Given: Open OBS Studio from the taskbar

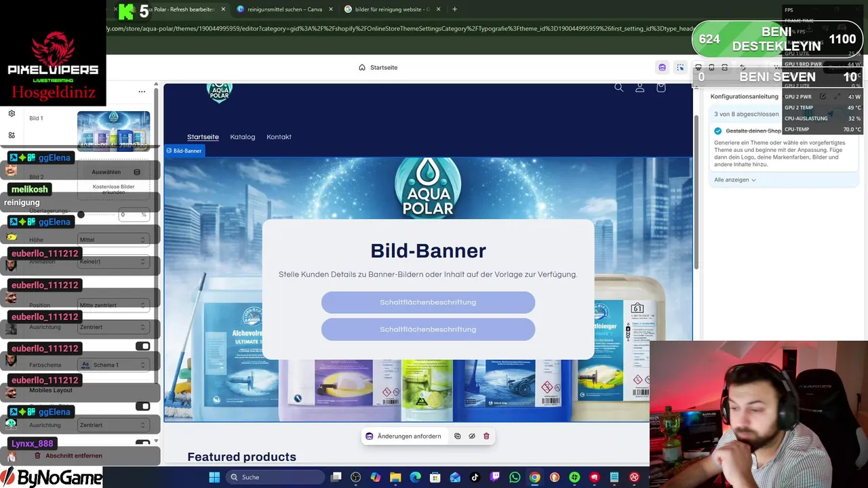Looking at the screenshot, I should tap(356, 477).
